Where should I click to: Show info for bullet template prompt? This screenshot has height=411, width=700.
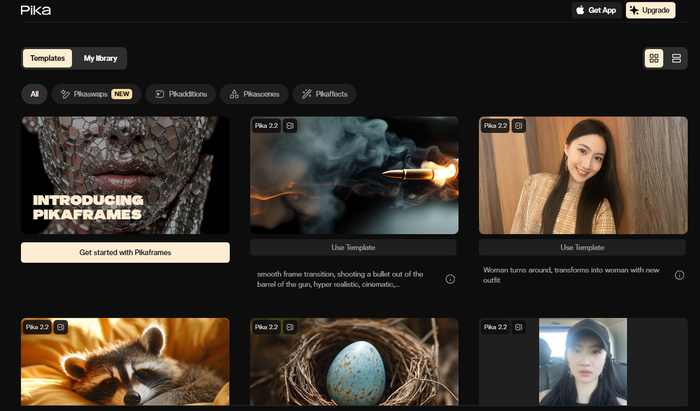[450, 279]
